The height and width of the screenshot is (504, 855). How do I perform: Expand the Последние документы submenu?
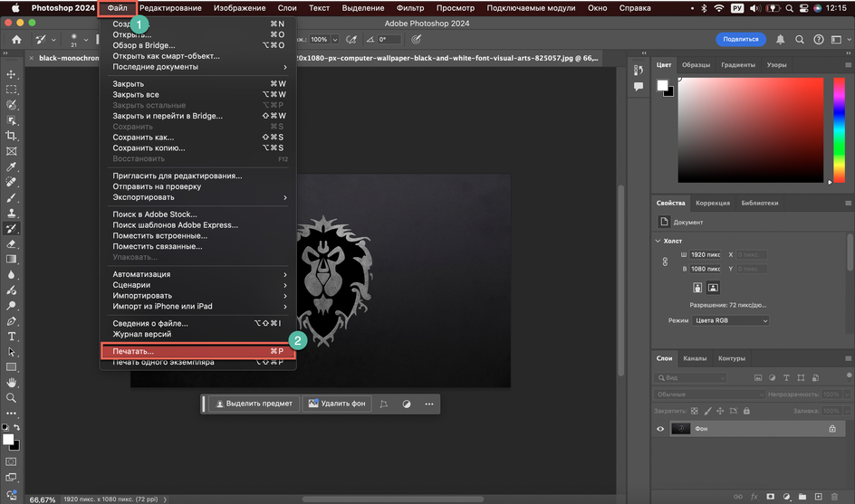click(199, 66)
